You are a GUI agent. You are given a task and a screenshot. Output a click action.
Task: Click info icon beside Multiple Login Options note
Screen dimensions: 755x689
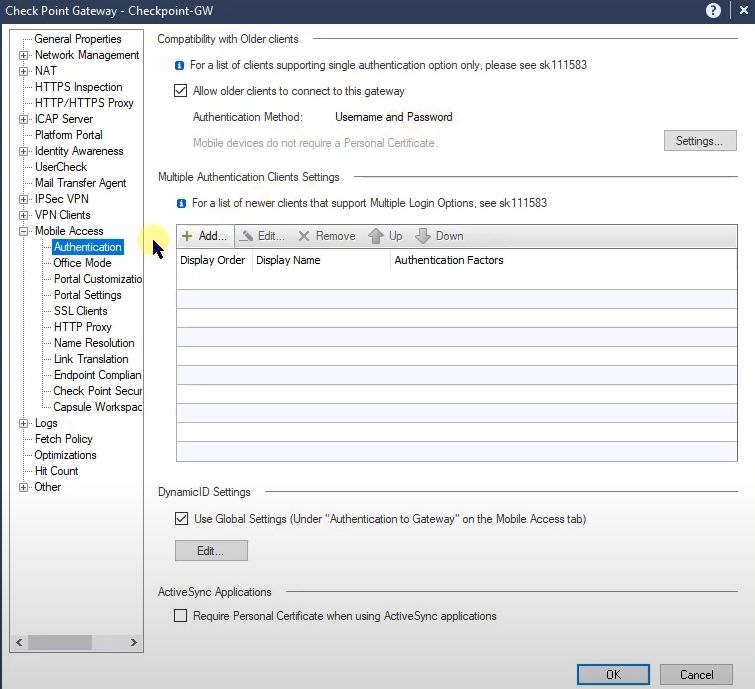coord(181,203)
